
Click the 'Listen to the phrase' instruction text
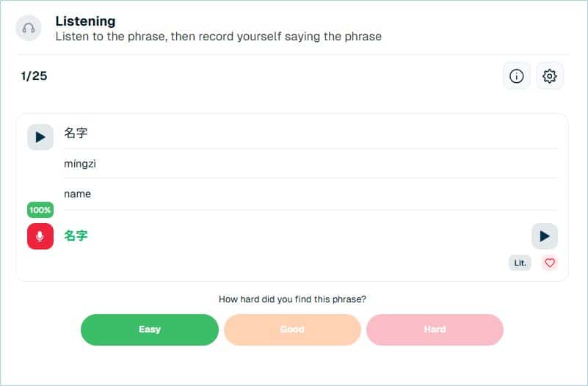point(218,36)
